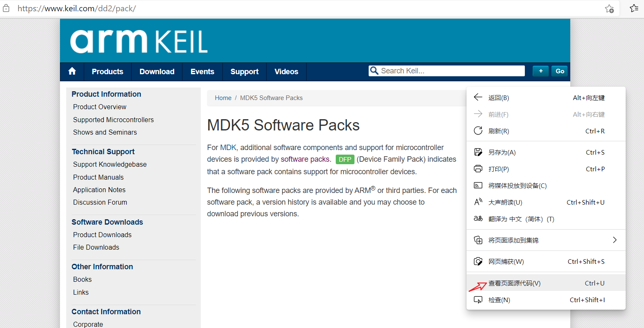Select 大声朗读(U) menu entry
Screen dimensions: 644x328
[x=546, y=202]
